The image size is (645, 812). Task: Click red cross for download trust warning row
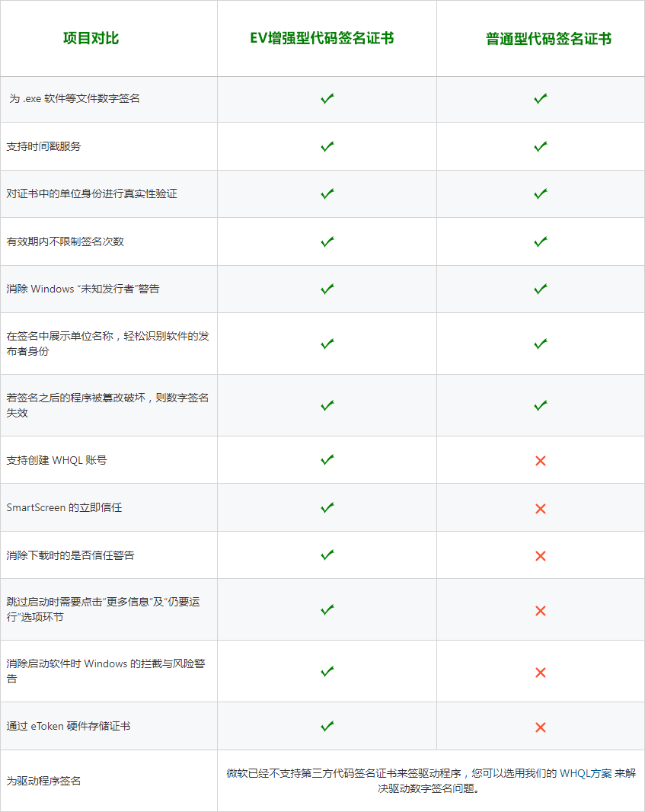coord(541,556)
